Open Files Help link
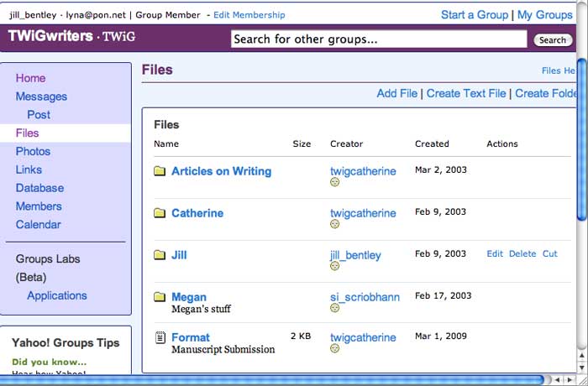 559,70
